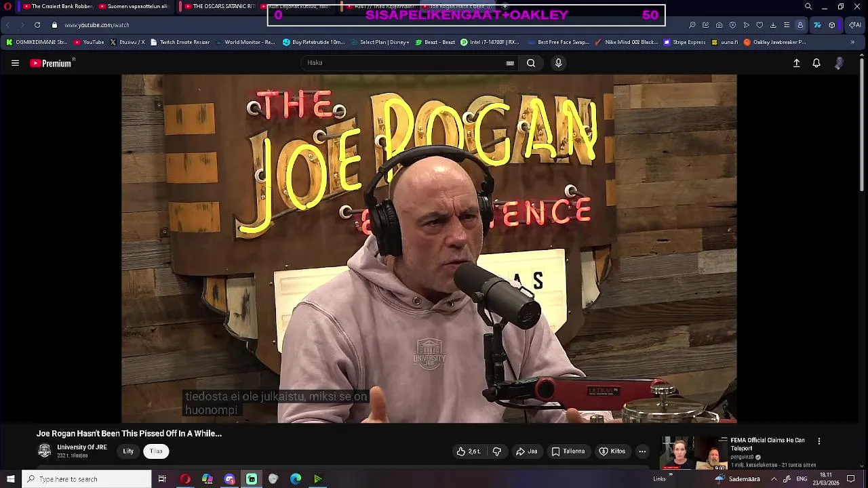Open Intel i7-14700F bookmark
Screen dimensions: 868x488
pyautogui.click(x=490, y=42)
